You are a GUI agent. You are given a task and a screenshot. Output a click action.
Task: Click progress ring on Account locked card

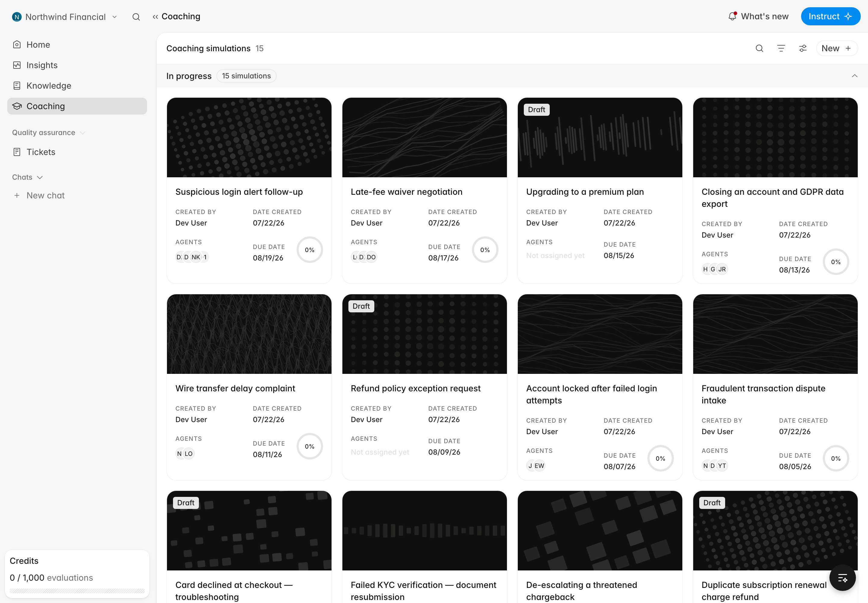[x=660, y=458]
